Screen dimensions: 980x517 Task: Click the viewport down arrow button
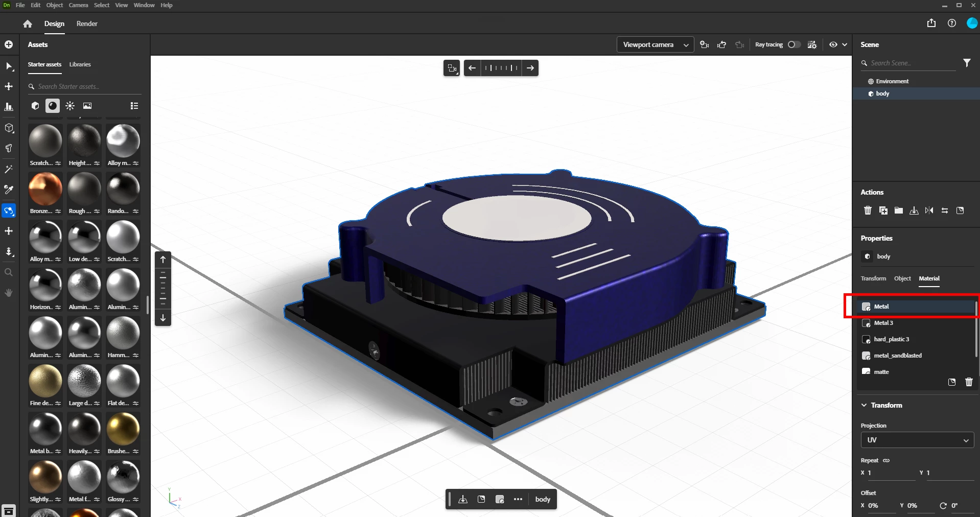pyautogui.click(x=163, y=318)
